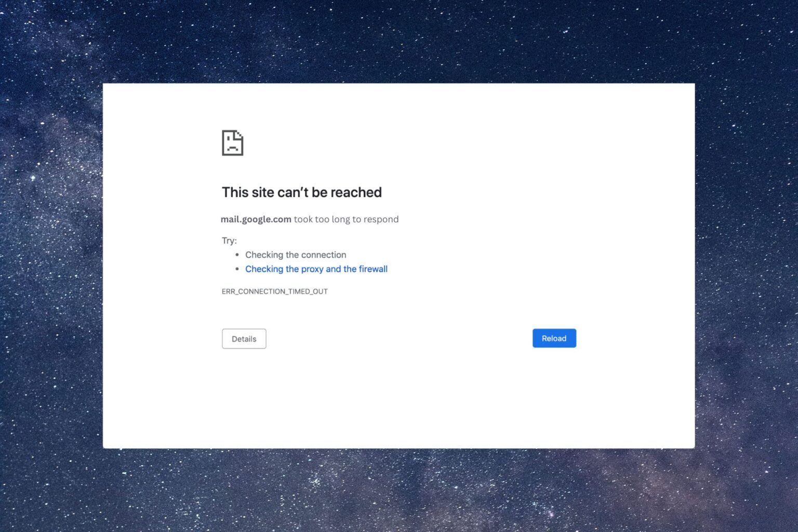Open the Details button
Viewport: 798px width, 532px height.
click(244, 339)
